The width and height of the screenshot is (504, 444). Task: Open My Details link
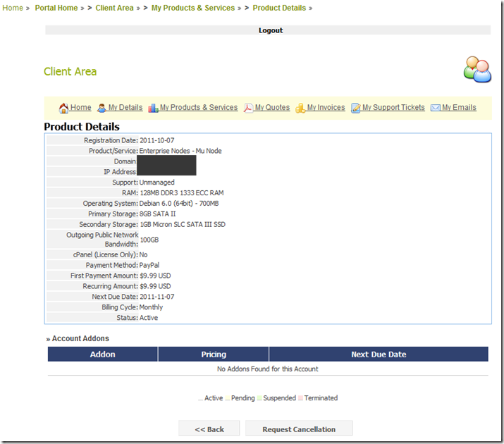coord(125,107)
